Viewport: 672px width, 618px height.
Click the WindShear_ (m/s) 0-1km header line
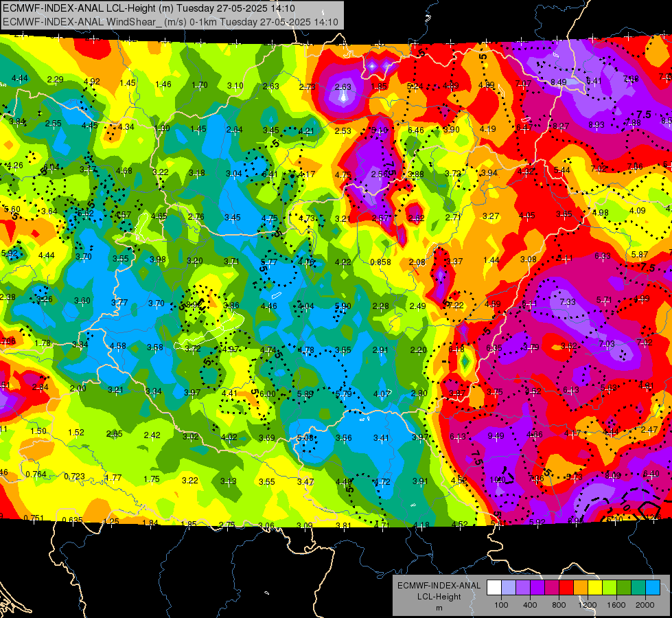coord(170,22)
